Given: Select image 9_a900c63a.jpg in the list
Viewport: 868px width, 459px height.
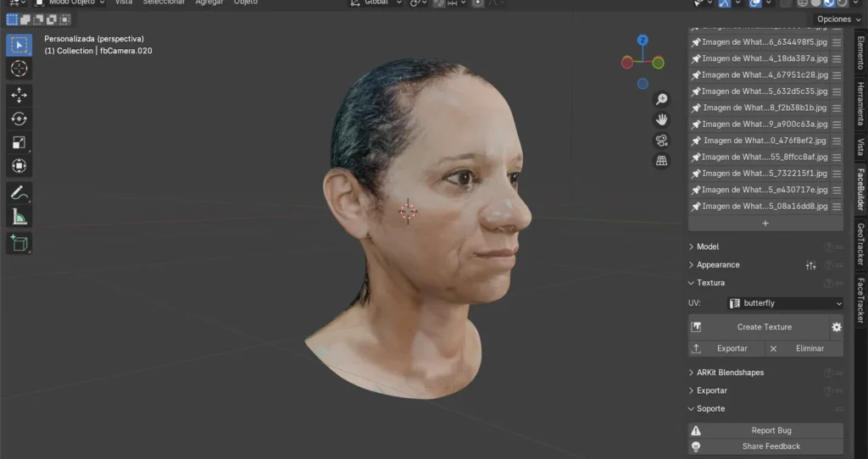Looking at the screenshot, I should (759, 124).
